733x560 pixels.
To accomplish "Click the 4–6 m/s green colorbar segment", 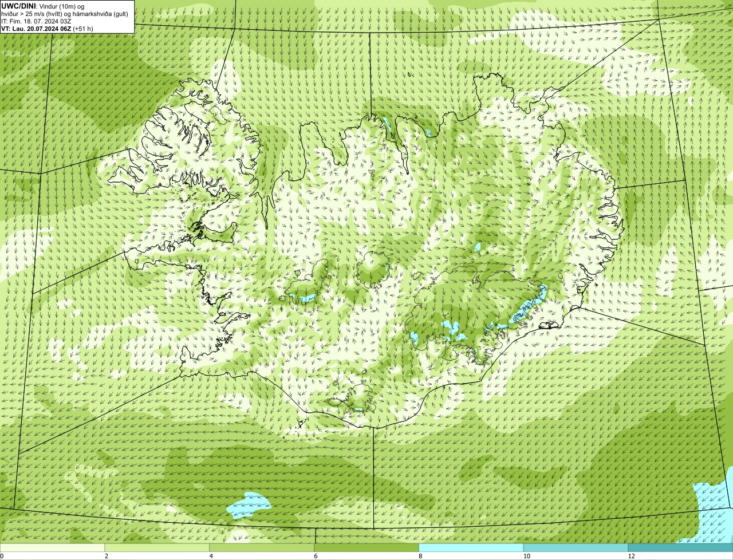I will (262, 548).
